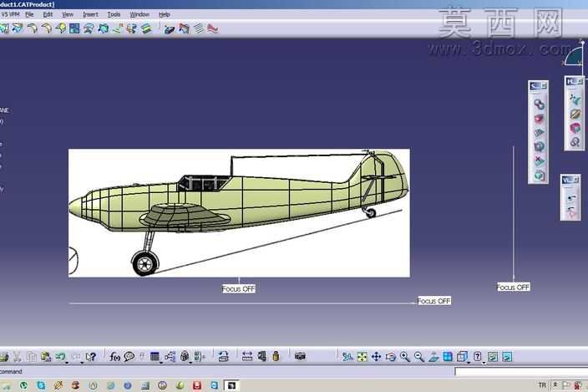Viewport: 588px width, 392px height.
Task: Expand the Undo history dropdown arrow
Action: click(67, 363)
